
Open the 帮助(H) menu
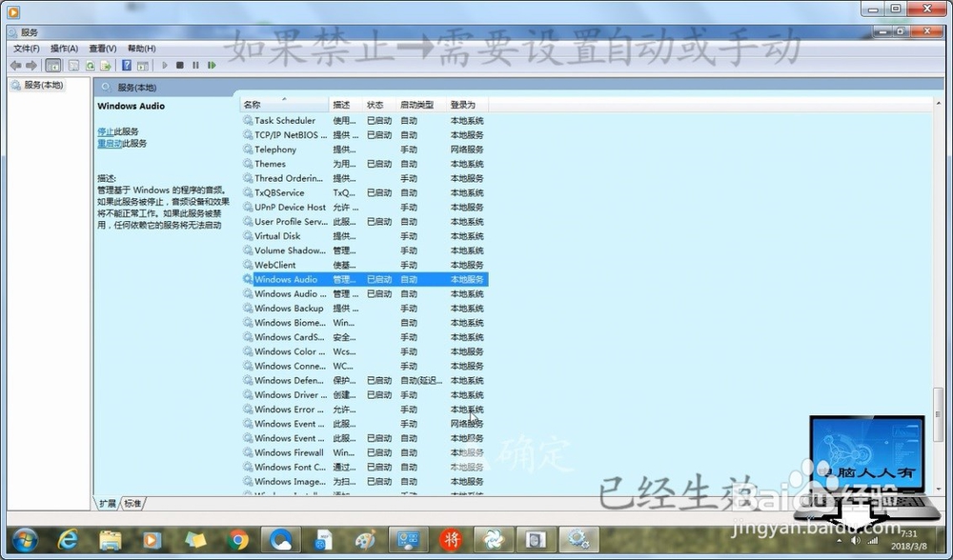141,49
